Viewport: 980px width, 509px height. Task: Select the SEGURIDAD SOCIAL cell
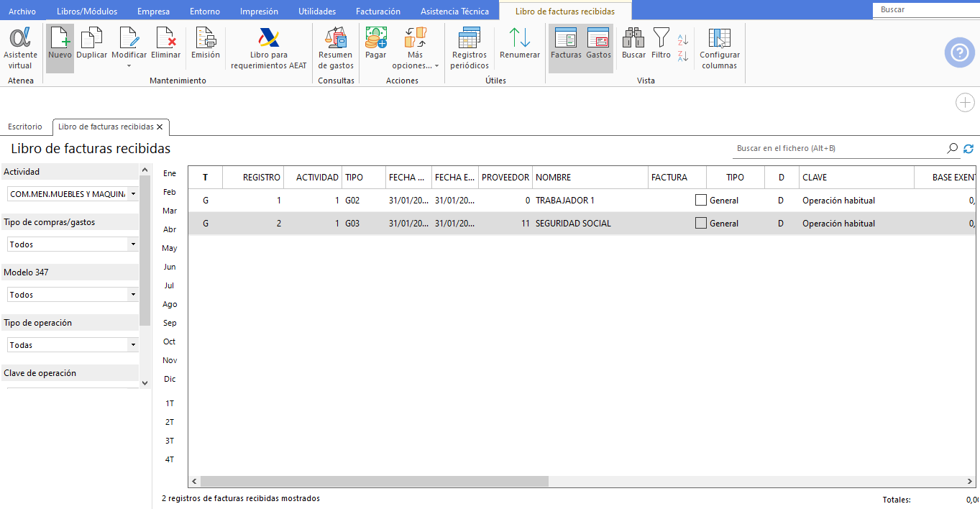pos(590,224)
